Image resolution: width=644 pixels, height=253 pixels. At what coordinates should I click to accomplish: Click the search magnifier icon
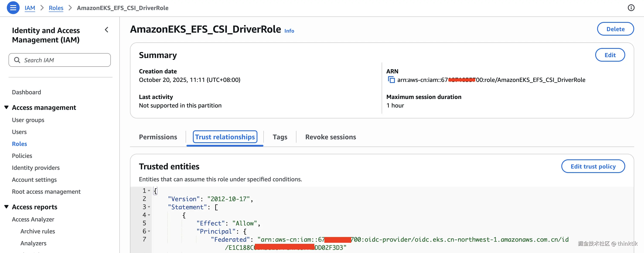point(17,60)
